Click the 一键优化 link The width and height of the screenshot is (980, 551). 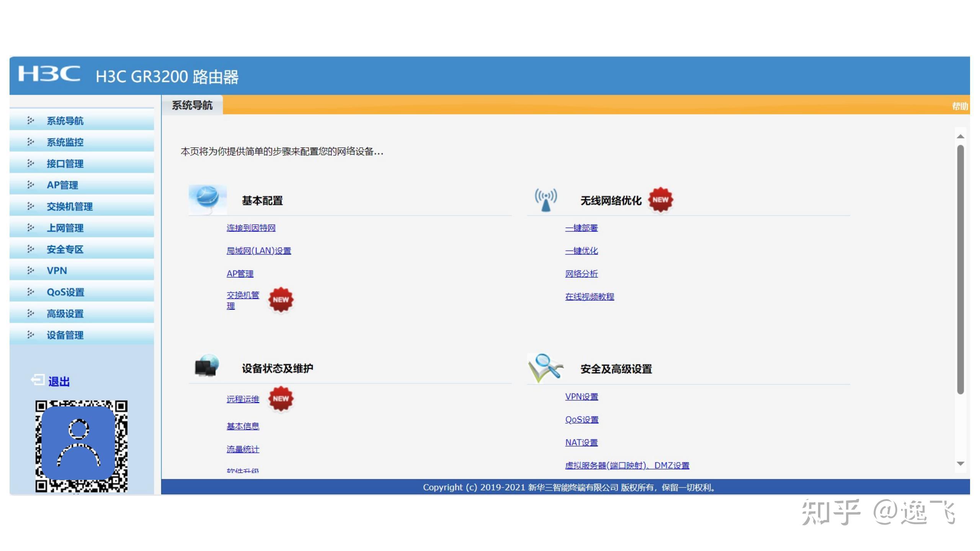click(581, 251)
